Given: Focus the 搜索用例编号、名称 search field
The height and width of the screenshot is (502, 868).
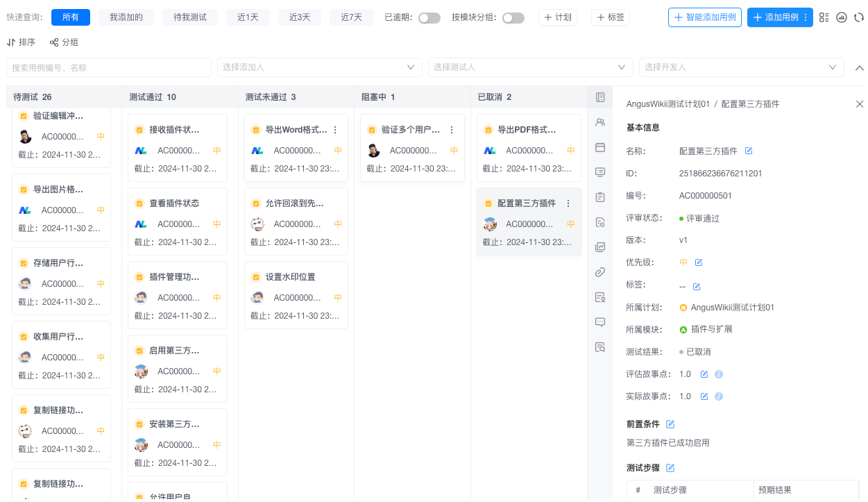Looking at the screenshot, I should tap(109, 67).
